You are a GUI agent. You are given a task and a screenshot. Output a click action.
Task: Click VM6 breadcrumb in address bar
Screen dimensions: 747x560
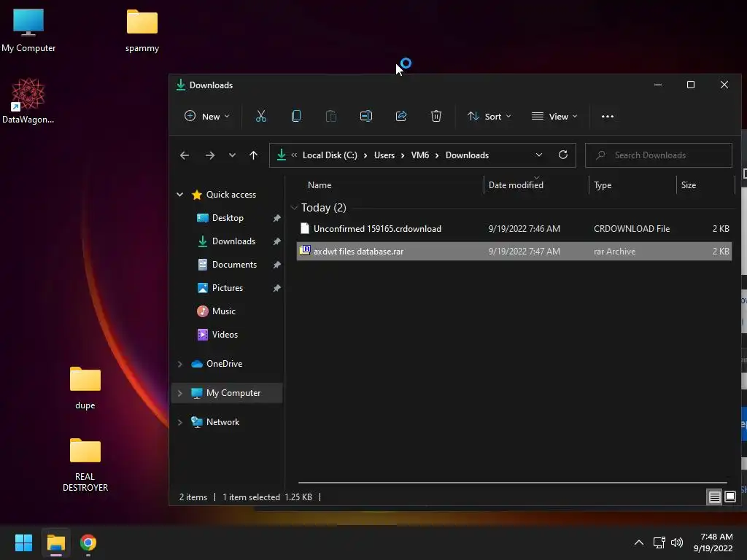(419, 155)
